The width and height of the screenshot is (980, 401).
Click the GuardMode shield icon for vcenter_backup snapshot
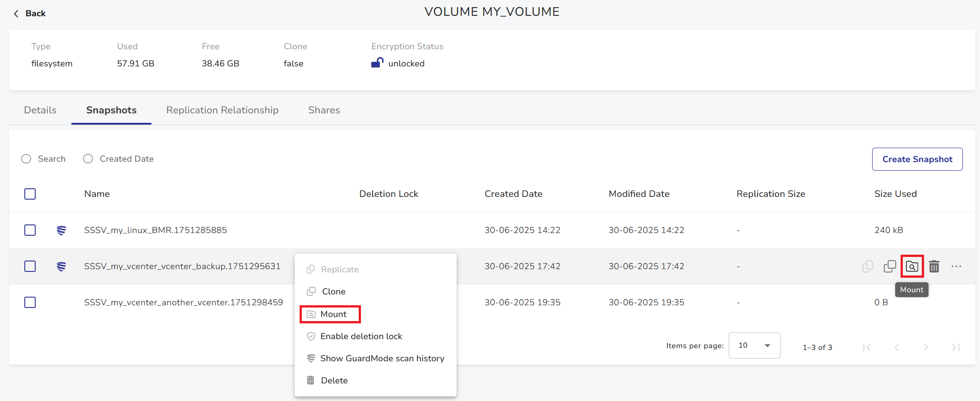(x=61, y=266)
